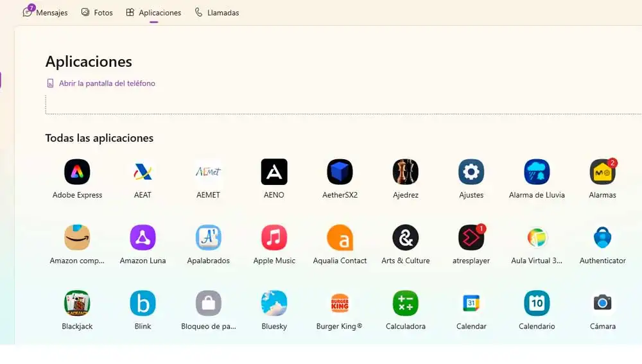Open the Apalabrados game

(209, 238)
